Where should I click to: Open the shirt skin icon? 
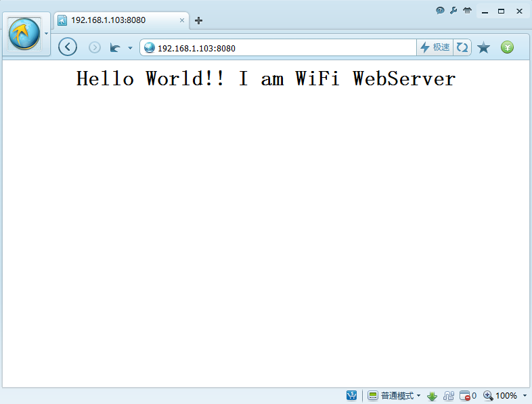[467, 11]
